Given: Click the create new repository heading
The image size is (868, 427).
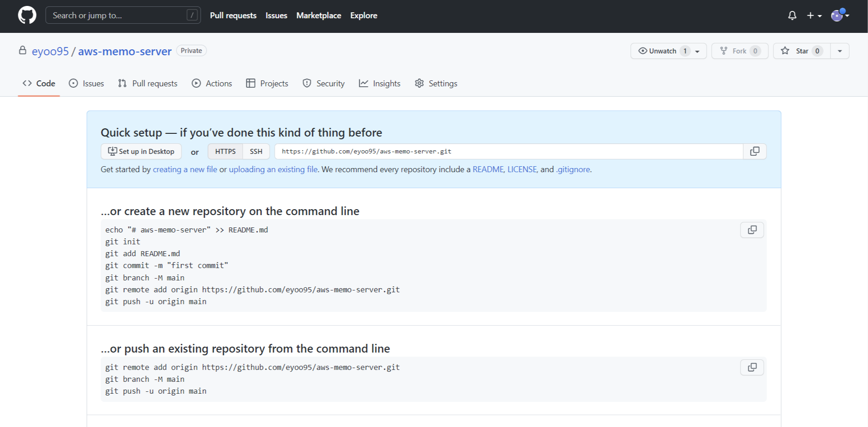Looking at the screenshot, I should 230,211.
